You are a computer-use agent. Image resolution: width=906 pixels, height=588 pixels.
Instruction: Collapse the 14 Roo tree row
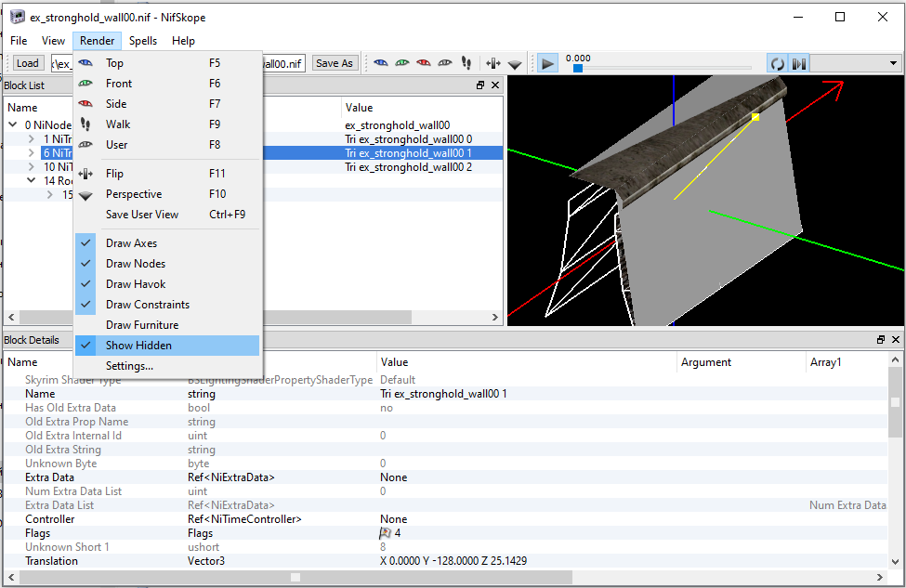coord(32,181)
